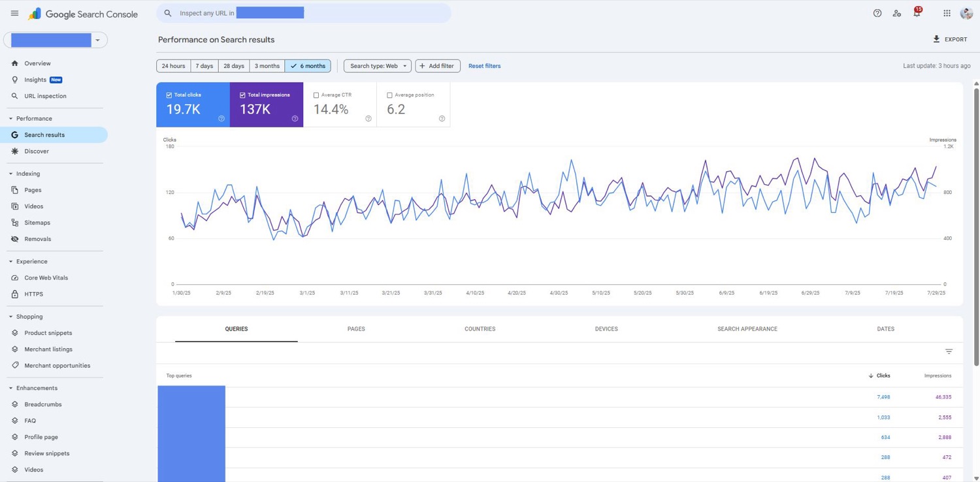The width and height of the screenshot is (980, 482).
Task: Click the Overview home icon
Action: [14, 63]
